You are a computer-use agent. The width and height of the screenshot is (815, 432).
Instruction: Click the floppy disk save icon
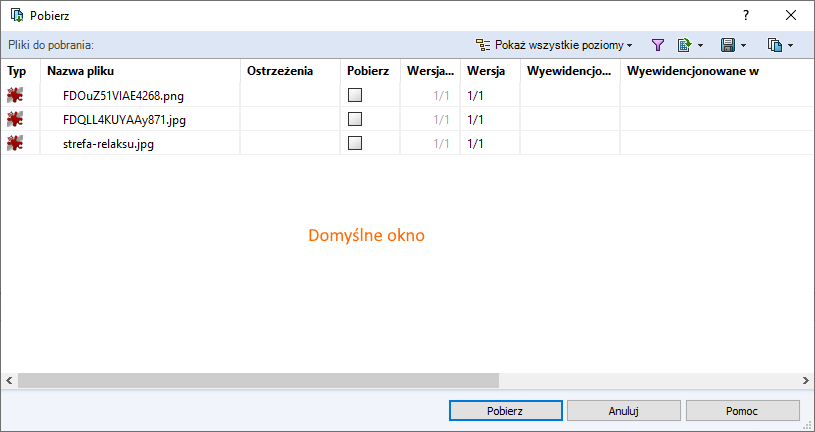tap(728, 45)
